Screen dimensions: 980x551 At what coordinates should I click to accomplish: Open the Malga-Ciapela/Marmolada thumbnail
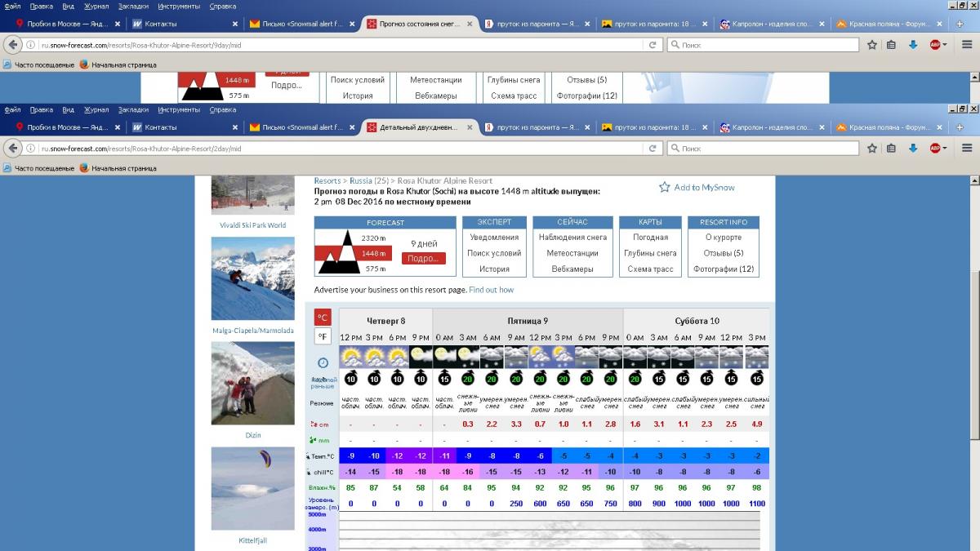(253, 278)
